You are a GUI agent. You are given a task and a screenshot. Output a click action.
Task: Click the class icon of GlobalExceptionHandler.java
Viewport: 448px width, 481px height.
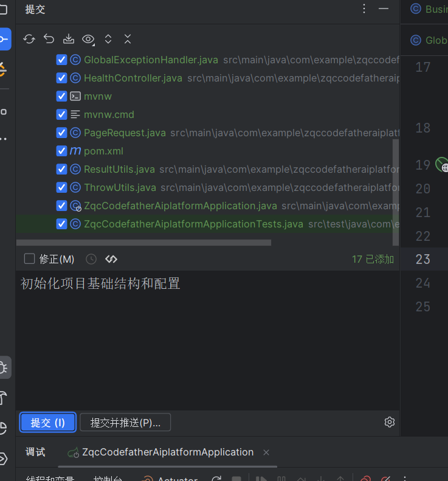point(75,60)
